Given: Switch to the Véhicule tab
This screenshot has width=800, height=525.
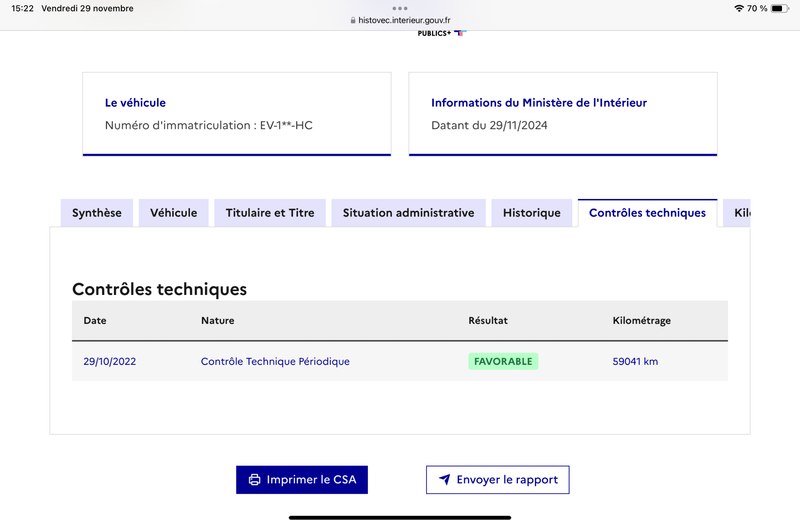Looking at the screenshot, I should point(173,213).
